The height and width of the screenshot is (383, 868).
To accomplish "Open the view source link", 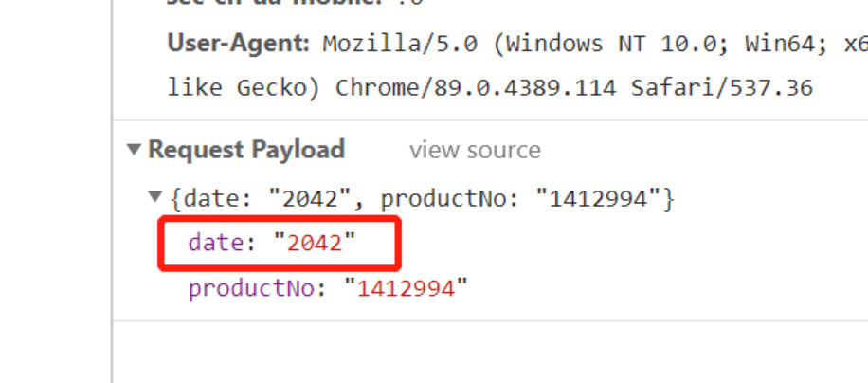I will pyautogui.click(x=475, y=150).
